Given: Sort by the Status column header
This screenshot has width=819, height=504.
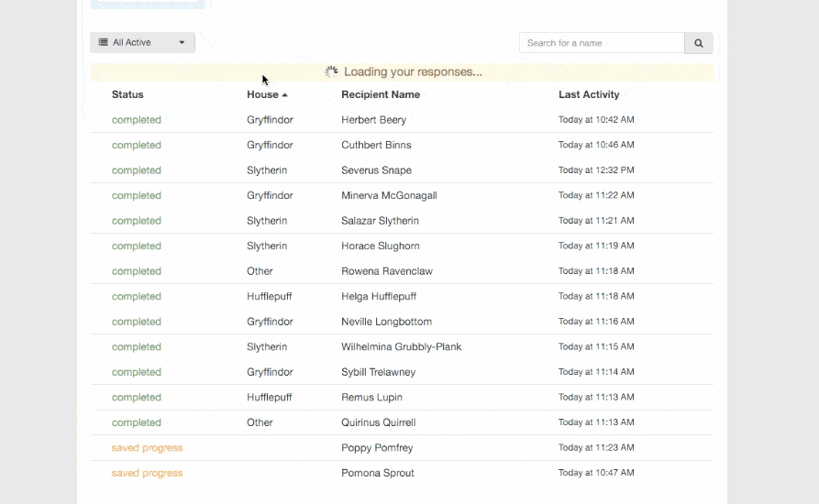Looking at the screenshot, I should click(127, 94).
